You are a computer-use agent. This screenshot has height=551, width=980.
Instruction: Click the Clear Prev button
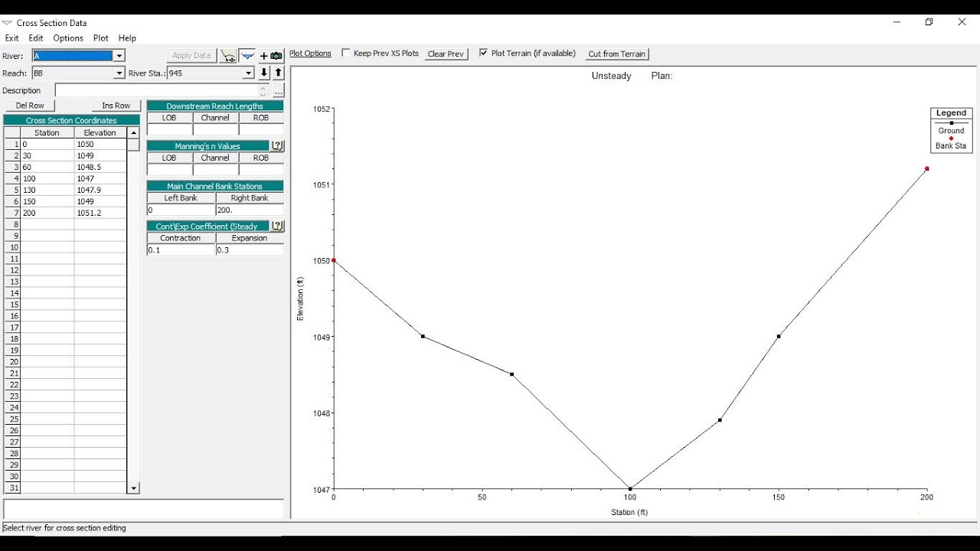pos(446,54)
